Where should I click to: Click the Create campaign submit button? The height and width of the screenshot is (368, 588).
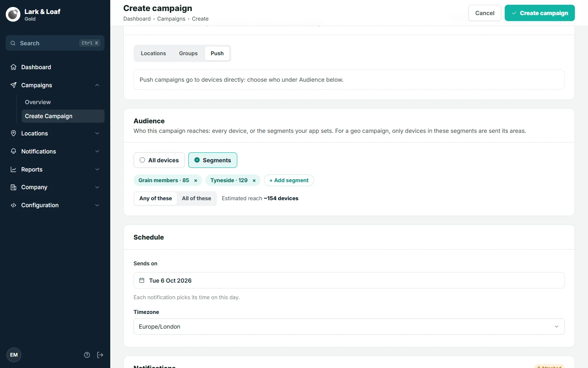tap(539, 13)
